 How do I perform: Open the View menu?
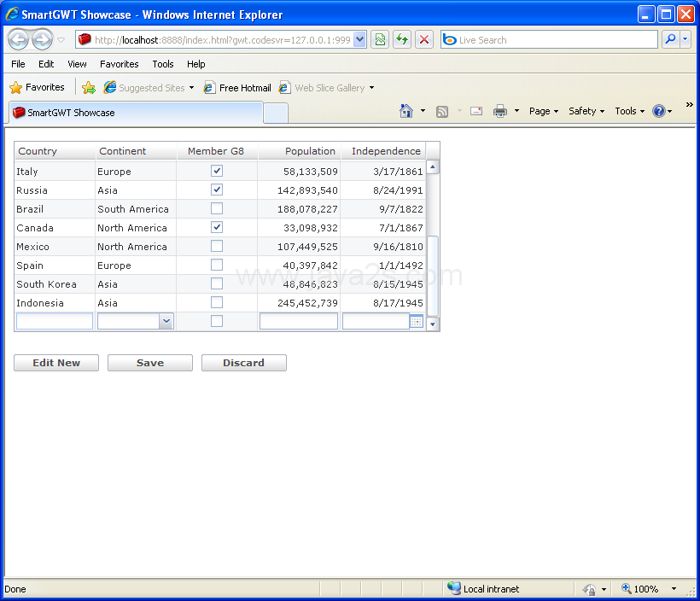[x=77, y=64]
